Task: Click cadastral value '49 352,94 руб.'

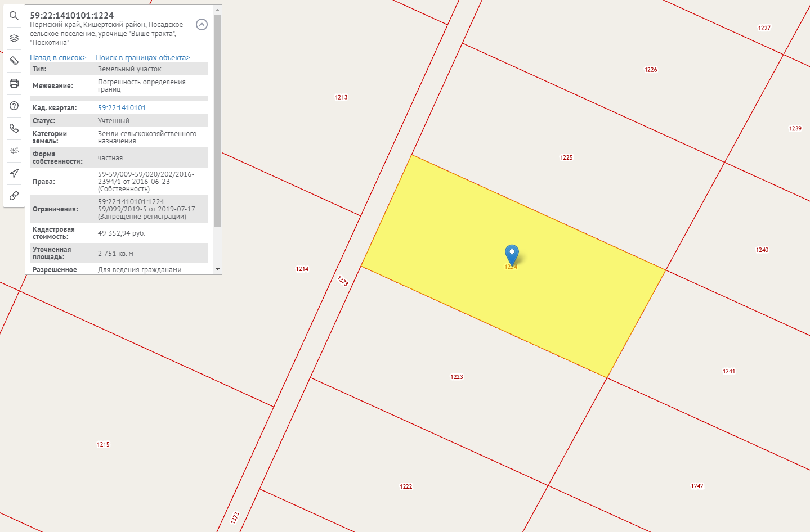Action: click(122, 233)
